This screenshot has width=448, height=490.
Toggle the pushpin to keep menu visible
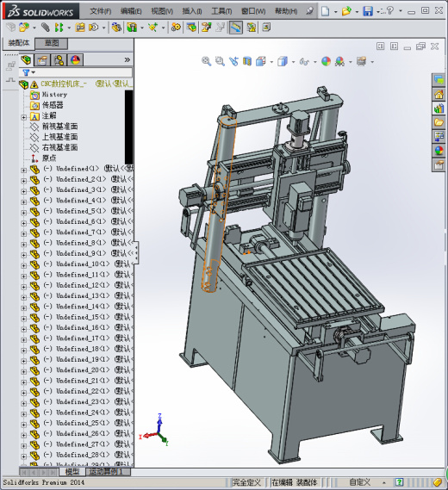tap(309, 11)
